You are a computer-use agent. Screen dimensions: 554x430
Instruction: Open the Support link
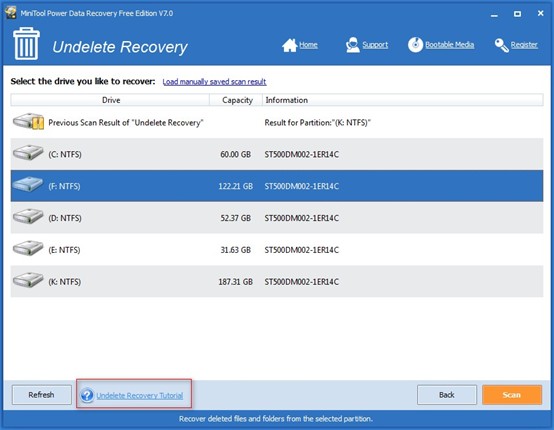(375, 45)
